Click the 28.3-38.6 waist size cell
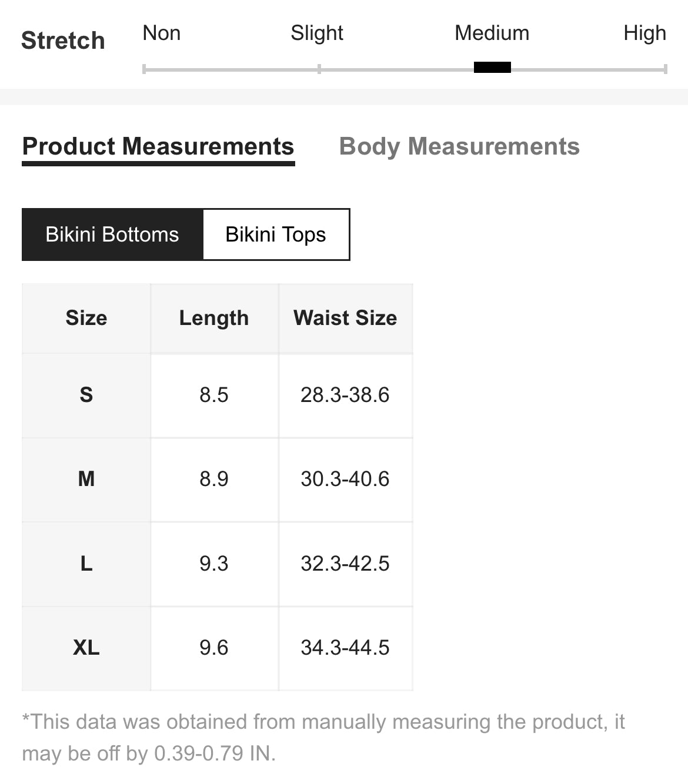 click(345, 395)
